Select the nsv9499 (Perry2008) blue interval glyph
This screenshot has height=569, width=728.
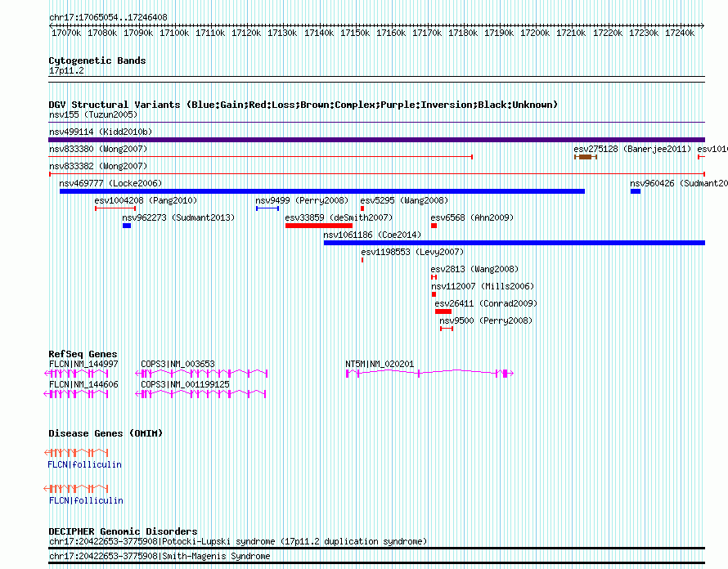click(267, 208)
